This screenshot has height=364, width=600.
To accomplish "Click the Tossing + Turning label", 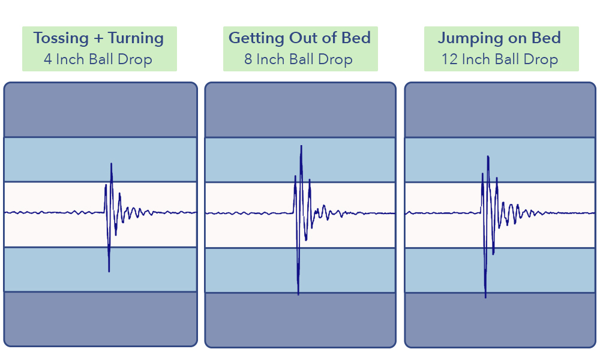I will [99, 38].
